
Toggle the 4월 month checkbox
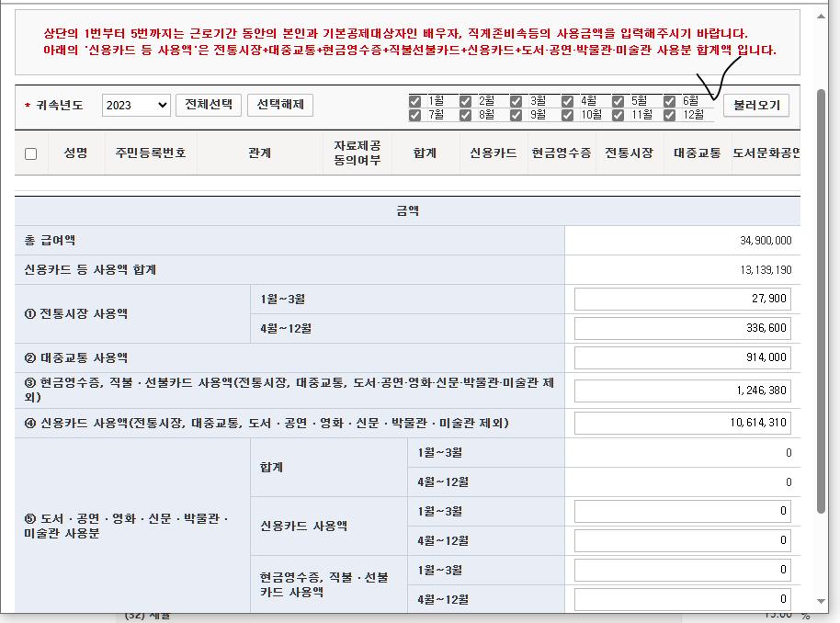pyautogui.click(x=567, y=100)
